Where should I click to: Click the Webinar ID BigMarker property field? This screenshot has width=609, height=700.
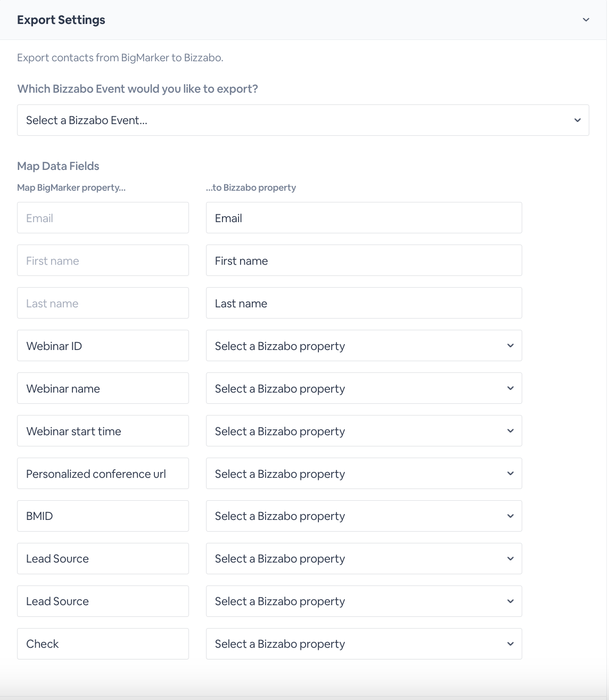coord(103,346)
